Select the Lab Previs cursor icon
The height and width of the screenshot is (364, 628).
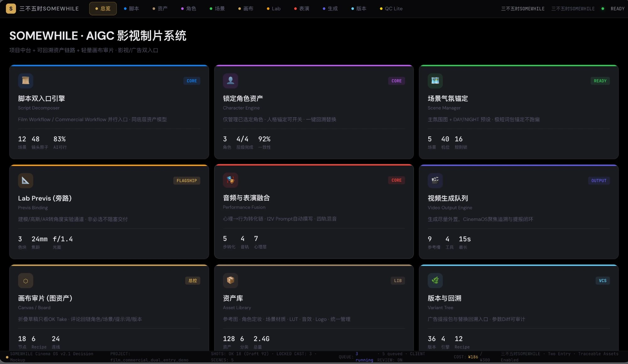[25, 180]
